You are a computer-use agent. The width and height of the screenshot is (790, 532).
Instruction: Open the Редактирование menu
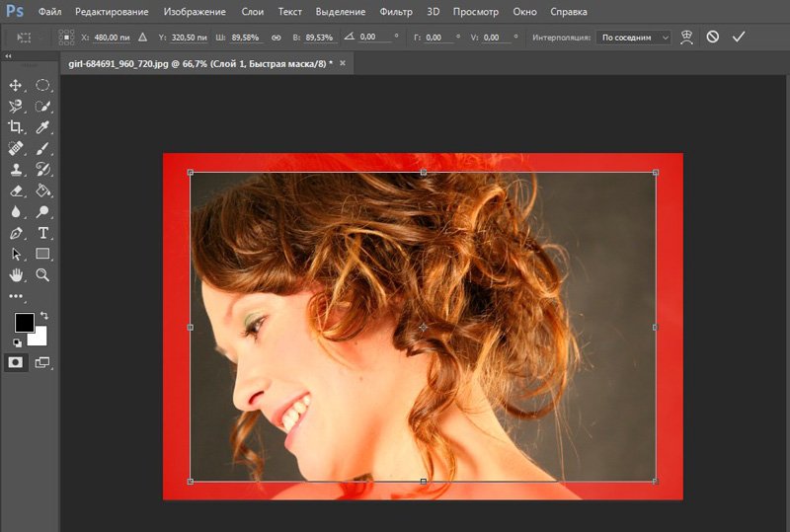pyautogui.click(x=112, y=12)
